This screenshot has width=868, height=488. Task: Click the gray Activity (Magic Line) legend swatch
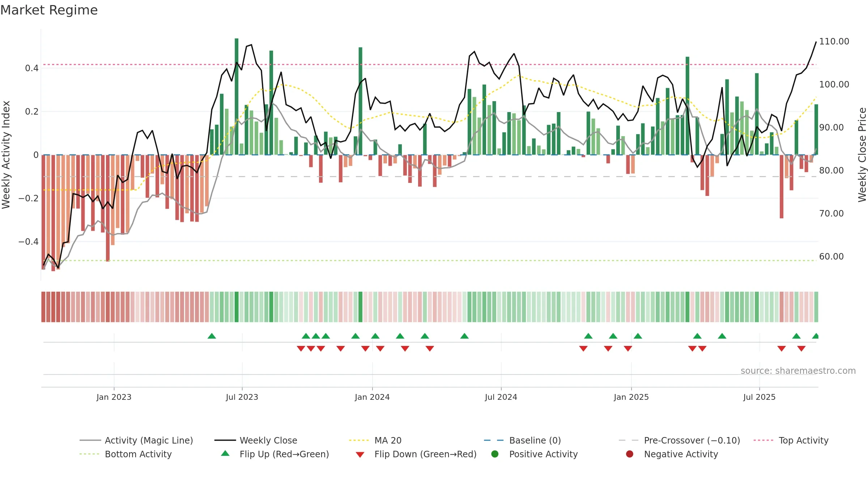click(x=90, y=440)
